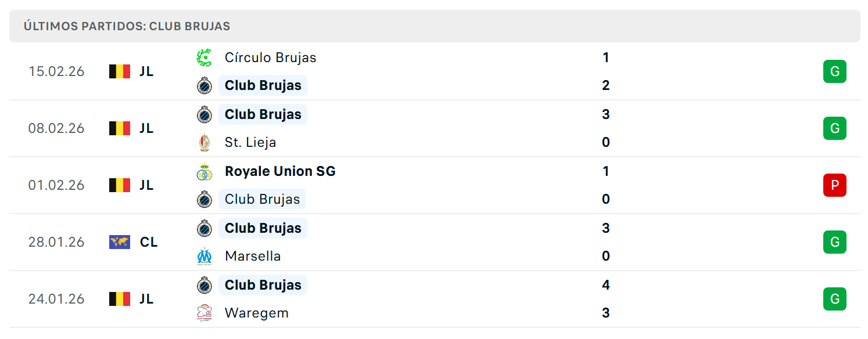This screenshot has height=339, width=868.
Task: Open the Waregem team name link
Action: pos(257,313)
